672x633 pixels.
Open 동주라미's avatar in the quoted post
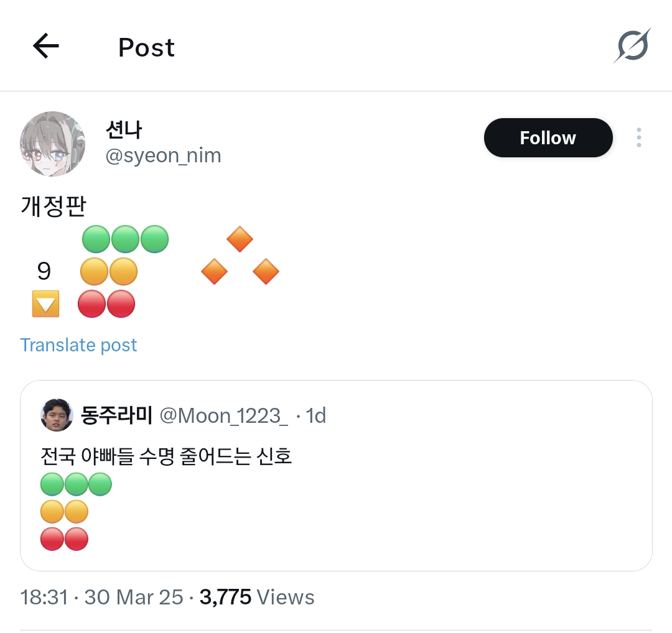(x=57, y=415)
